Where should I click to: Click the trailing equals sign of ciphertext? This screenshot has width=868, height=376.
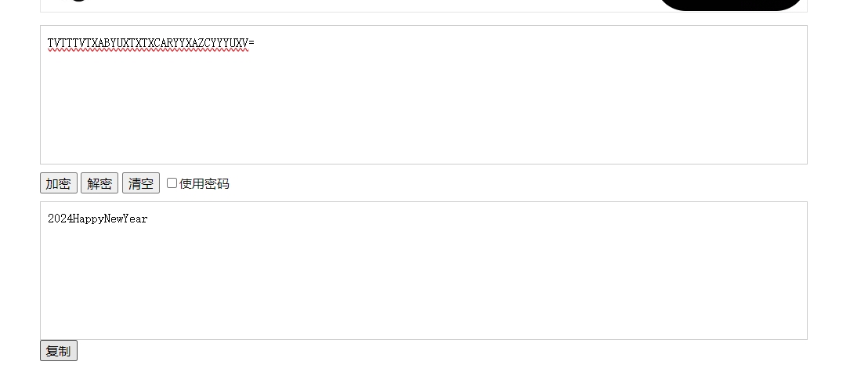pos(251,42)
